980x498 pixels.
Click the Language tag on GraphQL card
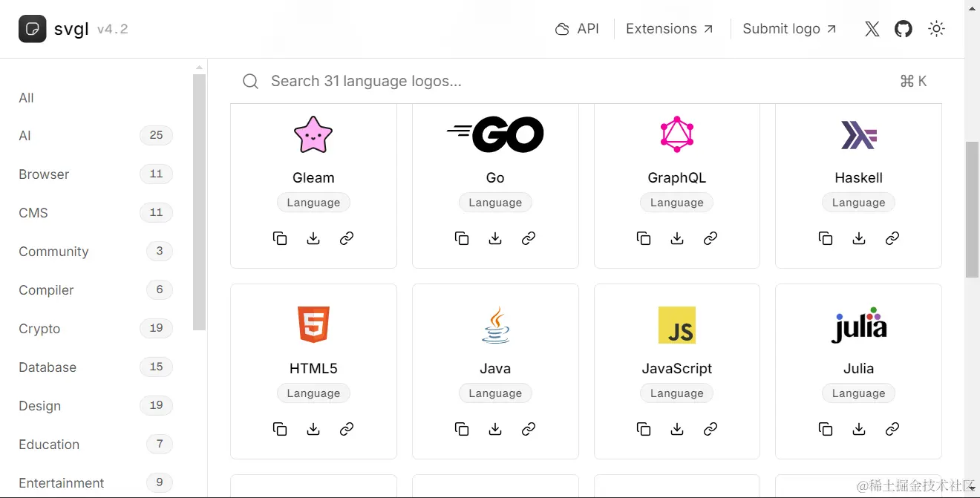point(677,203)
